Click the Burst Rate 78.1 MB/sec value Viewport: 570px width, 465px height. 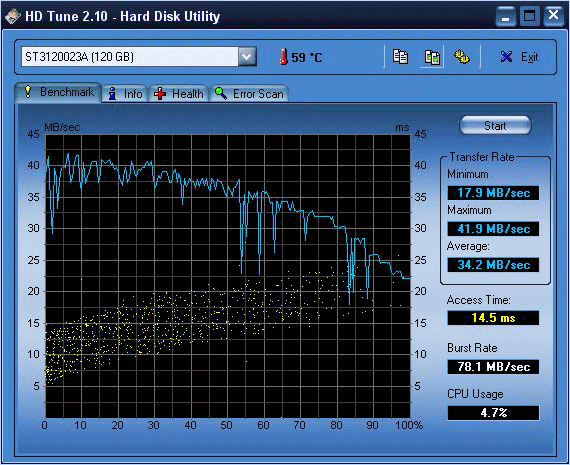click(x=493, y=367)
